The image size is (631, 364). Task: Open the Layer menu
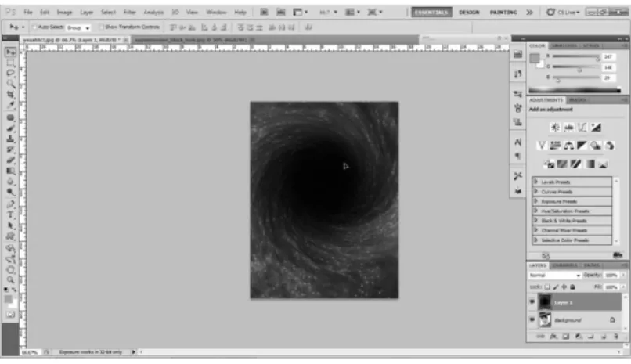[87, 12]
